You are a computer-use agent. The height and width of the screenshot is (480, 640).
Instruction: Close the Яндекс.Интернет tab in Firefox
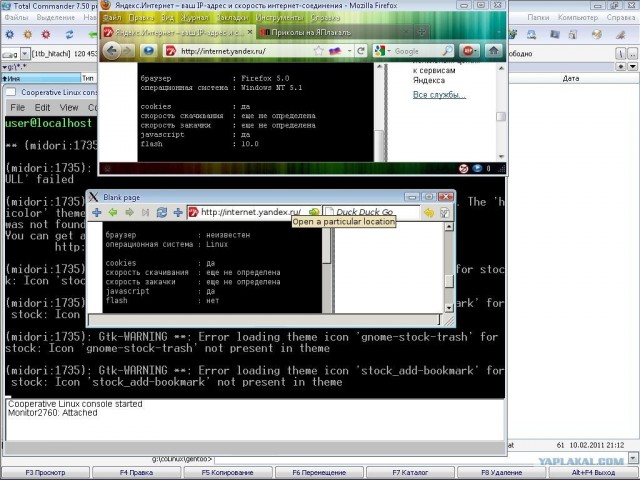[x=250, y=32]
